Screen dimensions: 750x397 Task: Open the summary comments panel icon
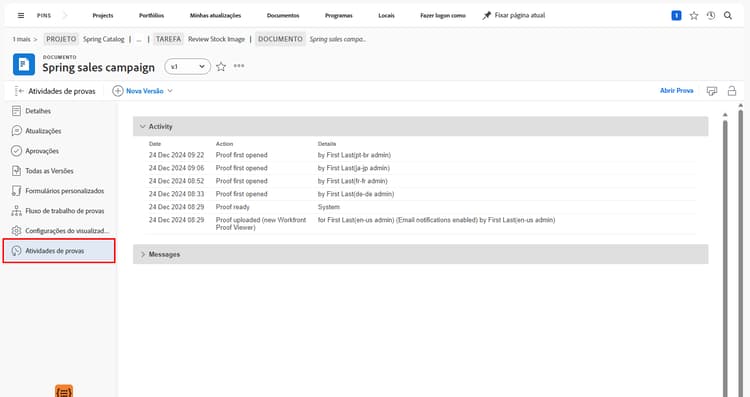click(x=712, y=91)
